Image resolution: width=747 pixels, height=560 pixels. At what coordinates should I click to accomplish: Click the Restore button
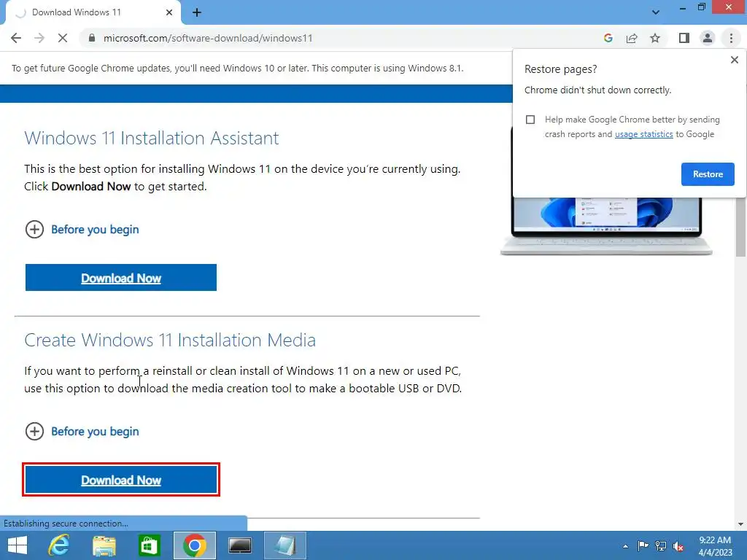[x=708, y=174]
